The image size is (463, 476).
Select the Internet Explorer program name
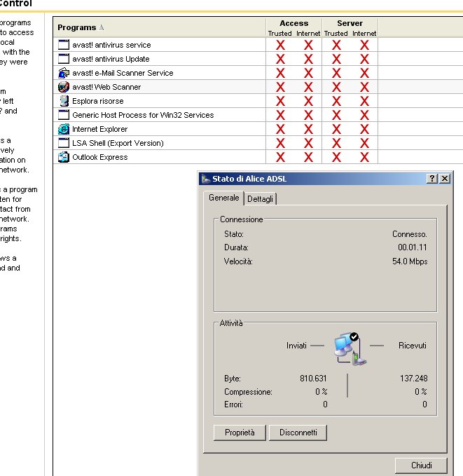tap(100, 129)
